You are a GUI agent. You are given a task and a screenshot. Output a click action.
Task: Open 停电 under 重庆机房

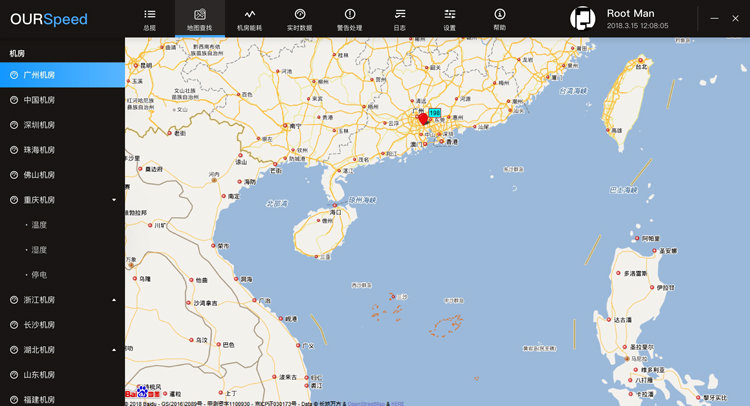(40, 275)
